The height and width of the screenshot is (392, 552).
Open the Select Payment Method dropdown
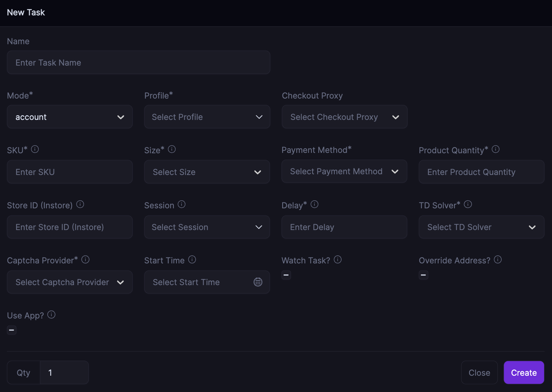coord(344,171)
